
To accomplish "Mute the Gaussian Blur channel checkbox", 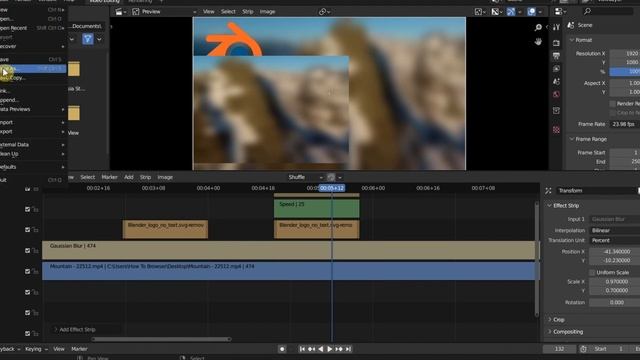I will [x=27, y=251].
